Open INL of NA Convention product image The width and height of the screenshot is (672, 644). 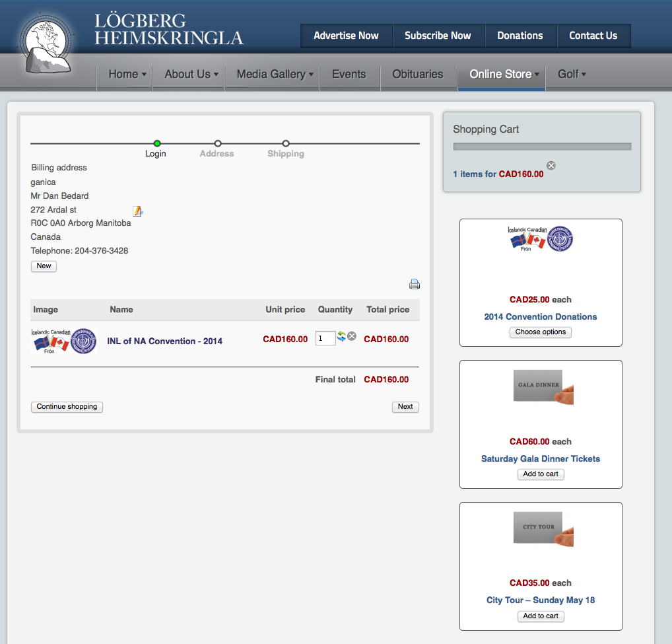click(x=64, y=341)
